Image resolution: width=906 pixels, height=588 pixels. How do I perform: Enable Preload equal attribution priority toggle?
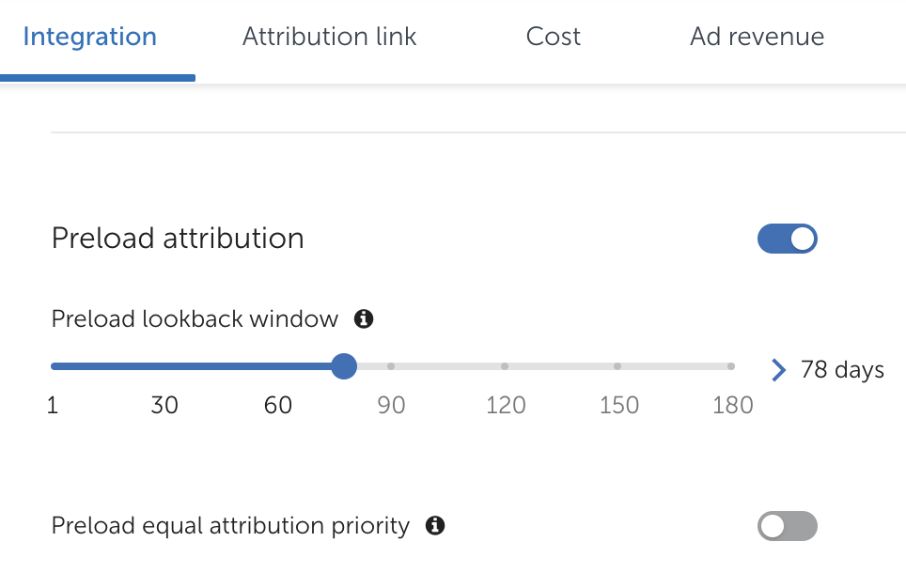788,526
